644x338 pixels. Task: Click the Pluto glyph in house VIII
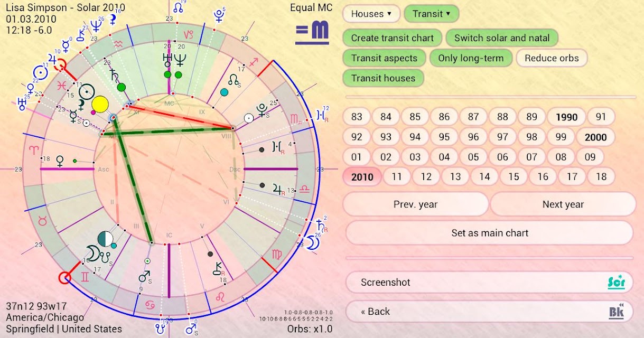(x=260, y=110)
